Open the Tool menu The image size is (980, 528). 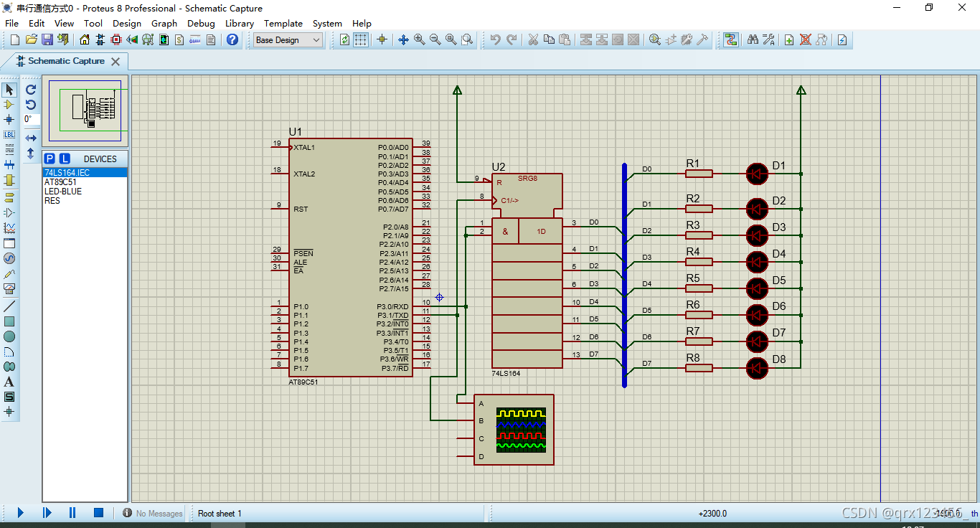(x=93, y=23)
